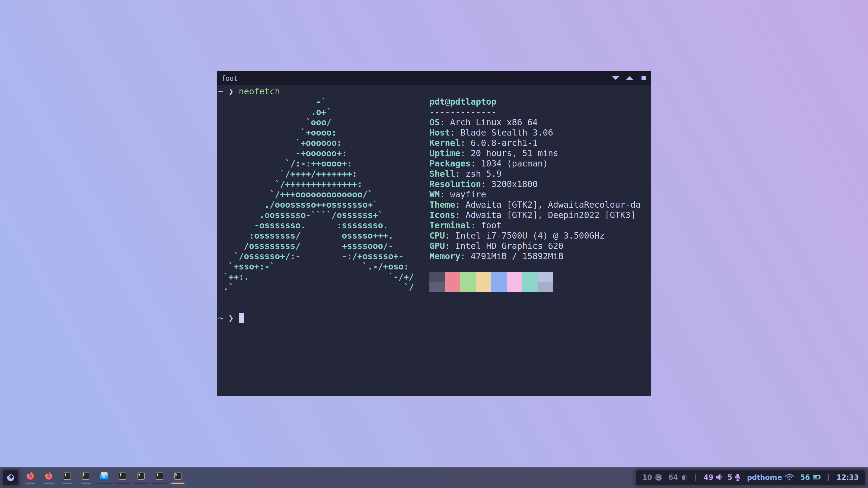Click the CPU chip usage indicator
Viewport: 868px width, 488px height.
(x=658, y=477)
